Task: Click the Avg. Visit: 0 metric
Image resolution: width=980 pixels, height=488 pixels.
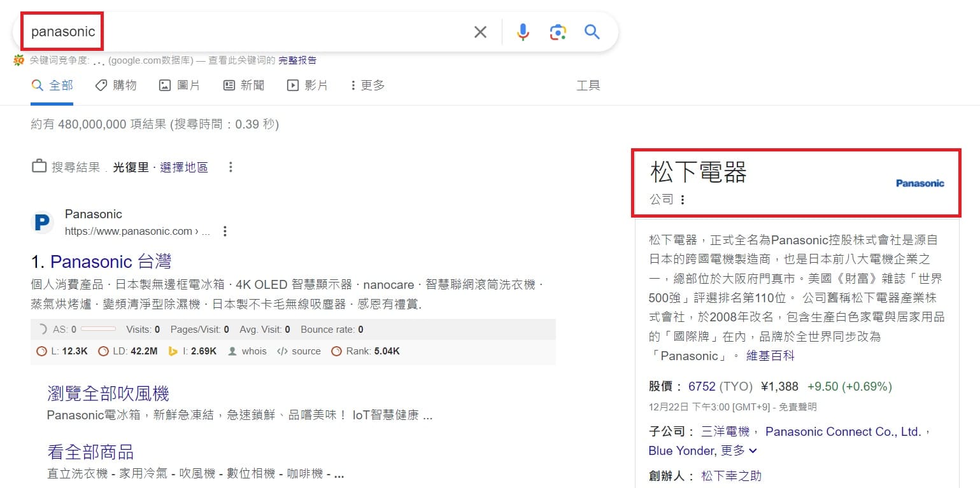Action: click(264, 330)
